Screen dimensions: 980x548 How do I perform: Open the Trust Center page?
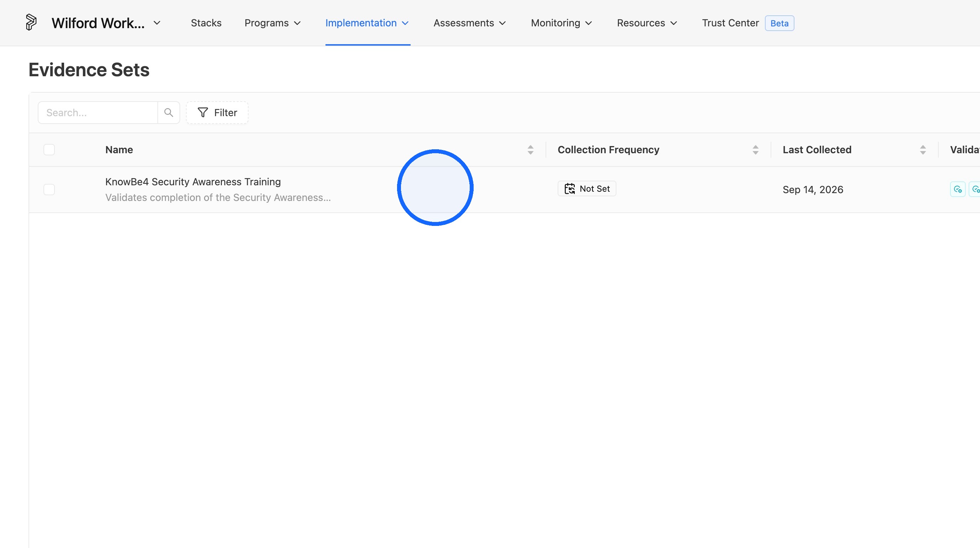[x=730, y=23]
